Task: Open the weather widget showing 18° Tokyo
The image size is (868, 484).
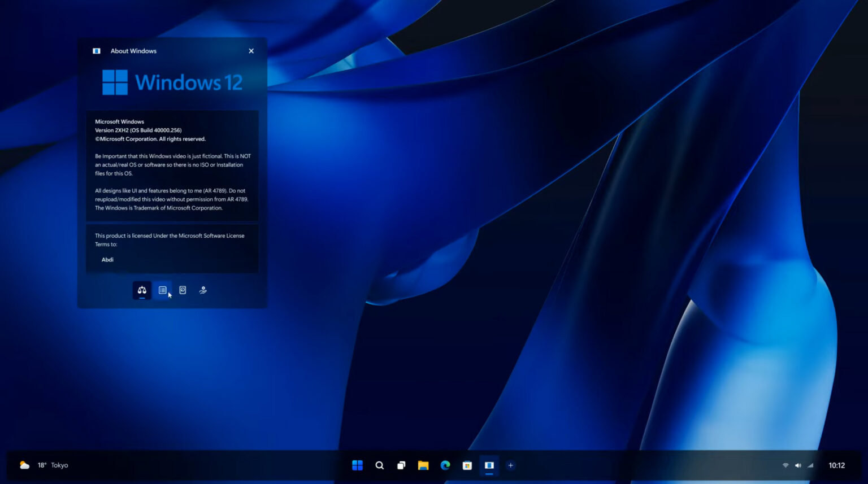Action: [42, 465]
